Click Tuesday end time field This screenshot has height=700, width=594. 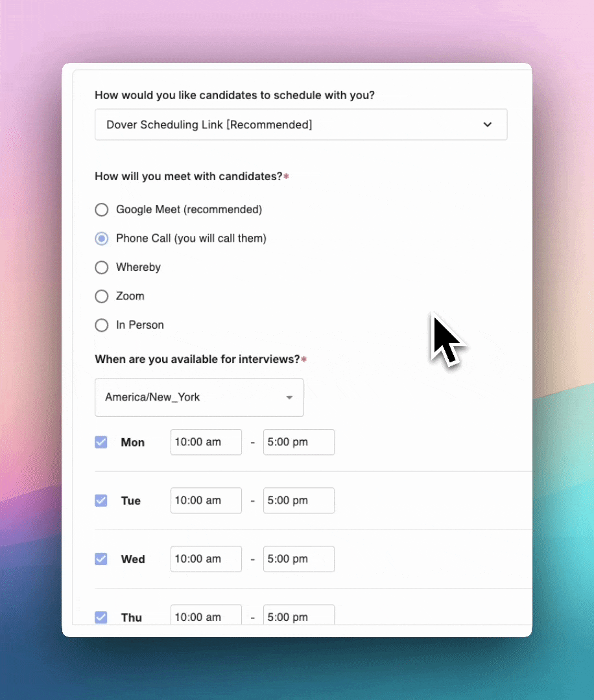(298, 500)
